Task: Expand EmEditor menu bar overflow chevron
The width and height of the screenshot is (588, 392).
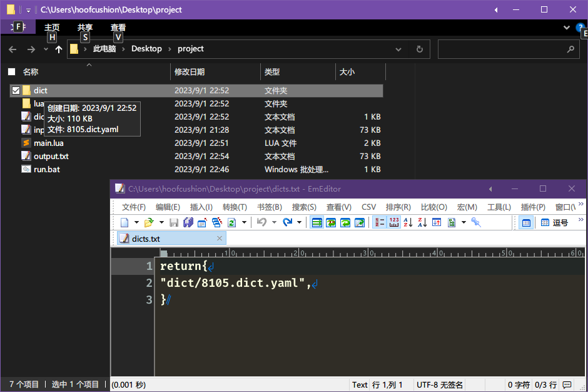Action: (x=581, y=204)
